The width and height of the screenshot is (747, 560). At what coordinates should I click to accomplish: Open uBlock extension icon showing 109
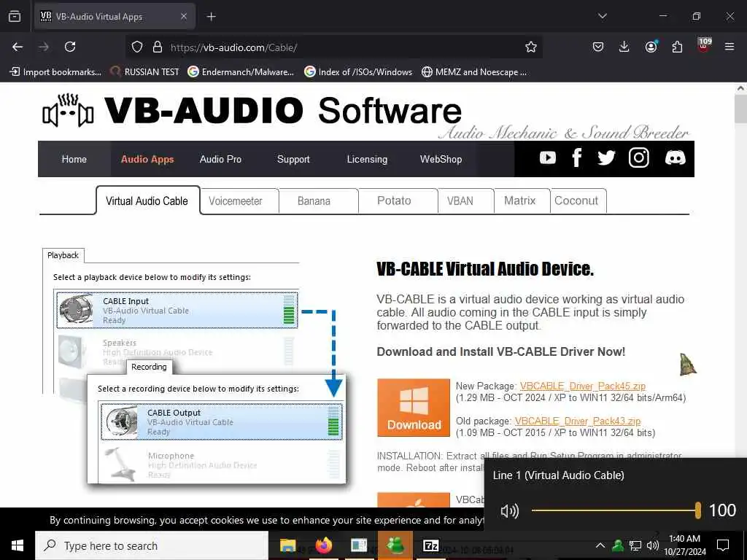click(704, 45)
